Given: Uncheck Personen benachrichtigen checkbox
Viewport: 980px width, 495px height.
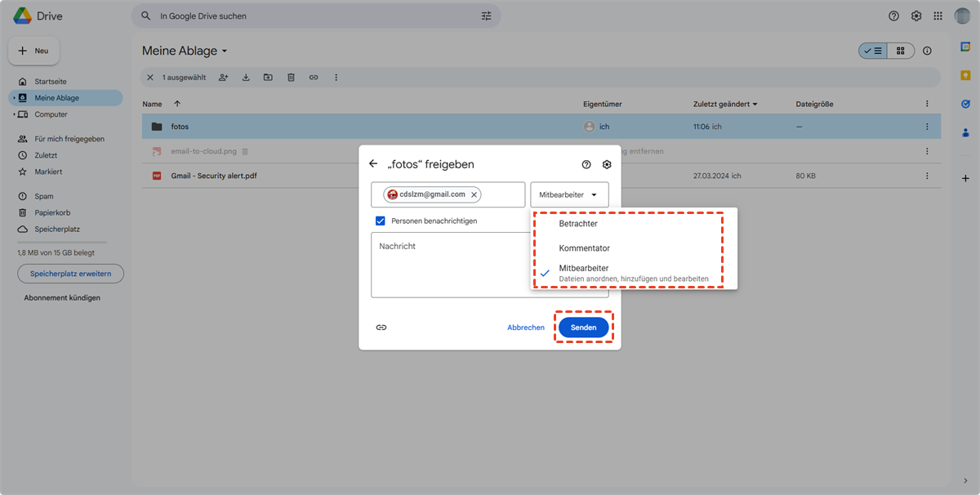Looking at the screenshot, I should tap(381, 221).
